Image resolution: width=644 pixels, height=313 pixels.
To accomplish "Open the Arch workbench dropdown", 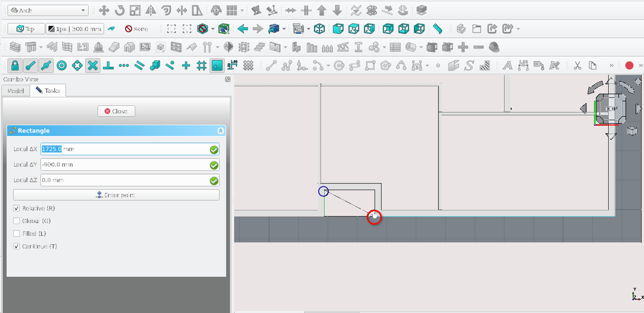I will 48,10.
